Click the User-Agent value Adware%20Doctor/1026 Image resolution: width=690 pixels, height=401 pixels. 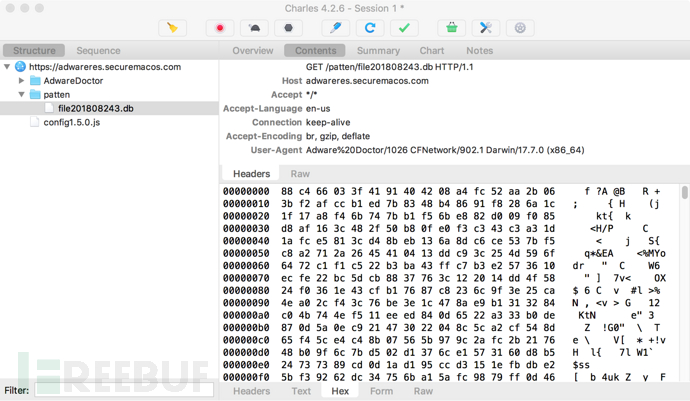[x=445, y=150]
